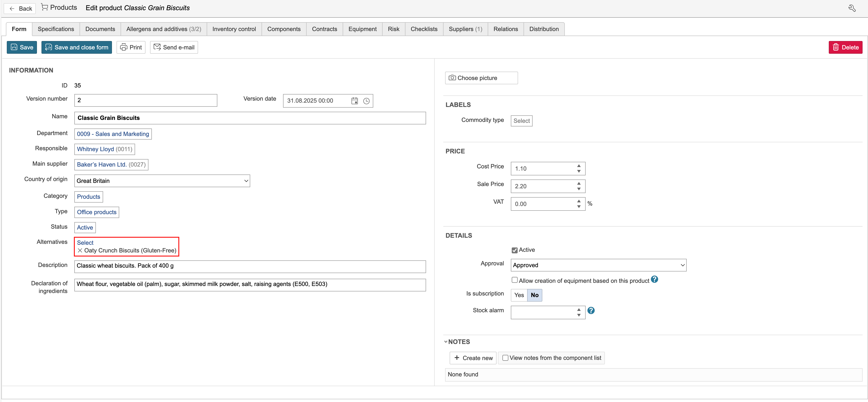
Task: Open the Contracts tab
Action: (325, 29)
